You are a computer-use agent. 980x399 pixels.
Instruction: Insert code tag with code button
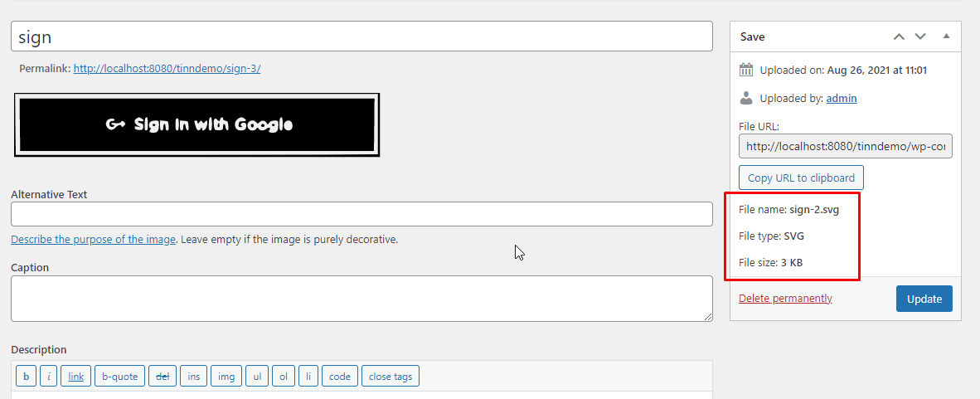[x=339, y=376]
